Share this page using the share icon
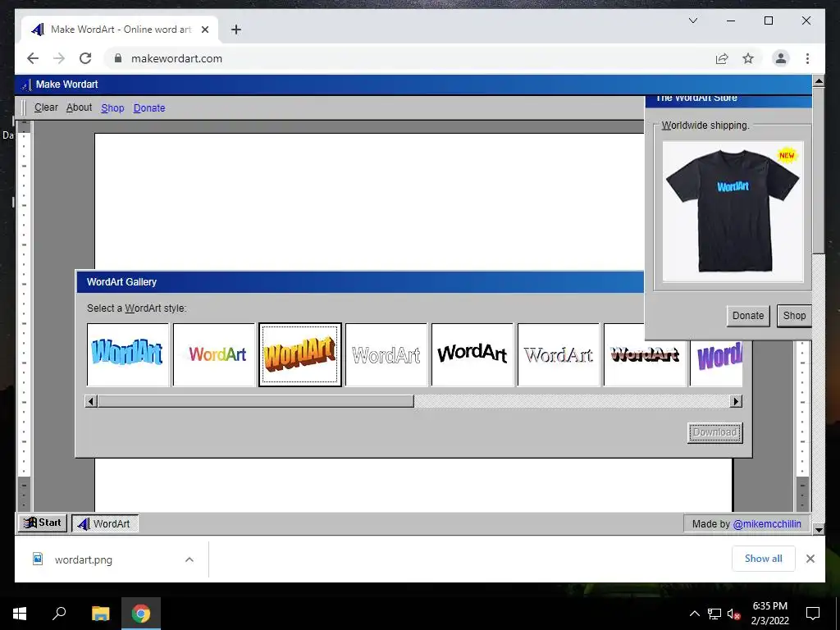Screen dimensions: 840x630 (x=722, y=58)
